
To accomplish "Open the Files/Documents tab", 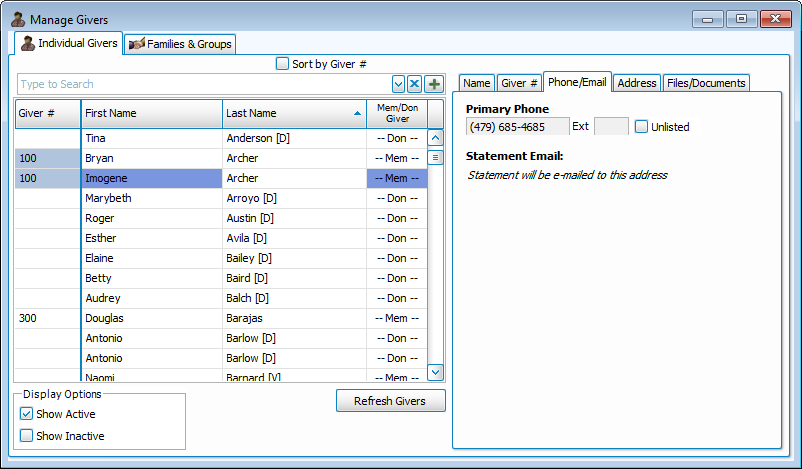I will click(706, 83).
